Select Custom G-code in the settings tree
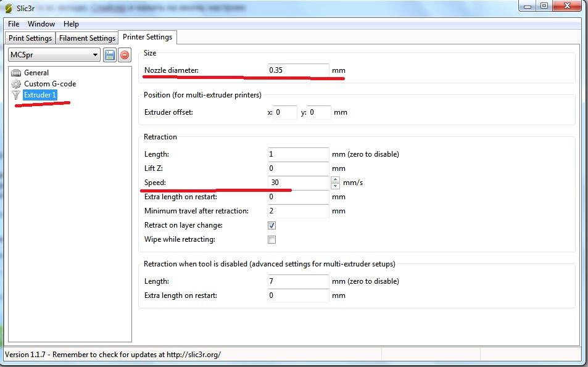The height and width of the screenshot is (367, 588). [50, 84]
